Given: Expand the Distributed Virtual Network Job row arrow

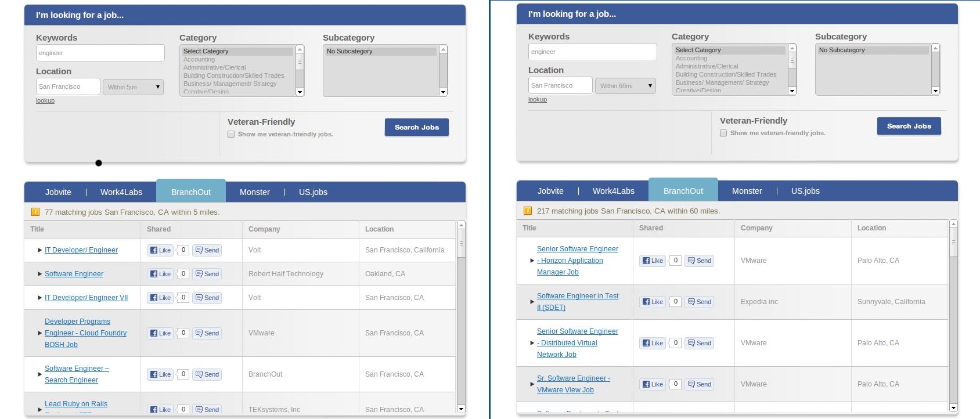Looking at the screenshot, I should (x=532, y=343).
